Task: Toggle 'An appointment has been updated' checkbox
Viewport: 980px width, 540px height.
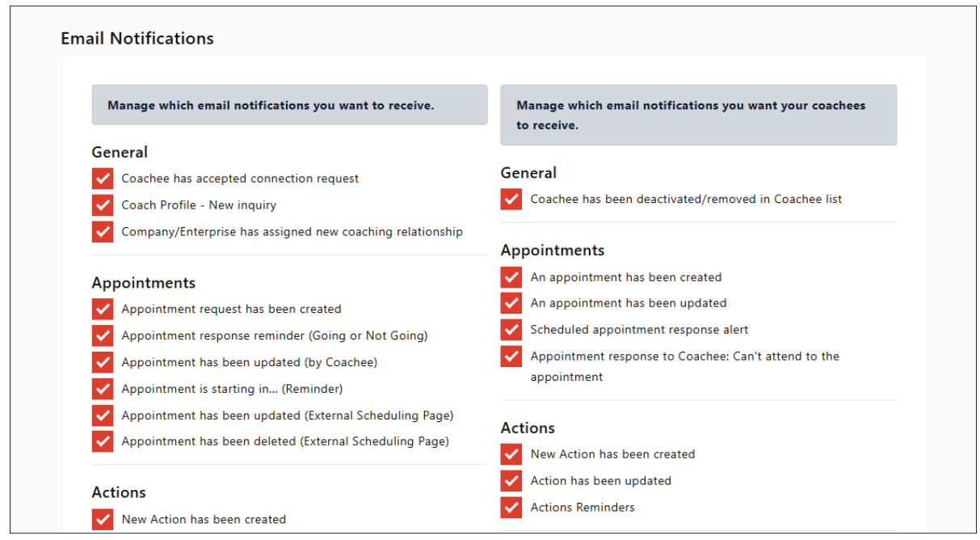Action: pos(511,303)
